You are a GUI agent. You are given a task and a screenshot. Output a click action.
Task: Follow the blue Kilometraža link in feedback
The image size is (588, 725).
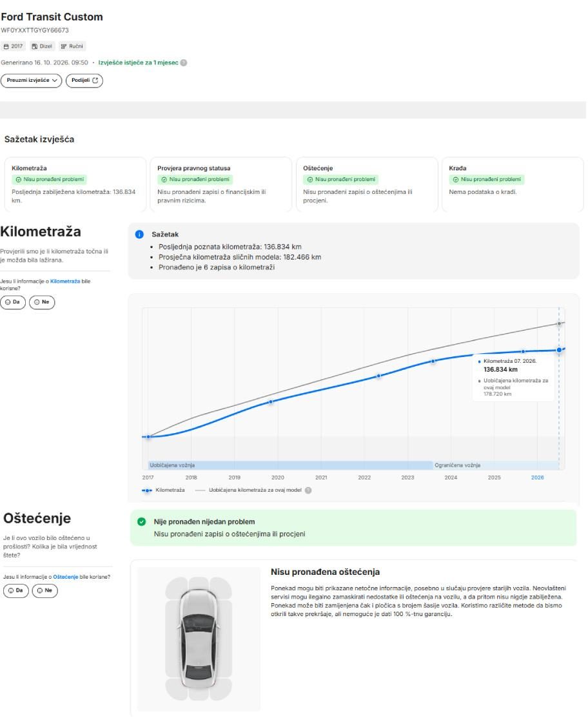click(x=64, y=282)
